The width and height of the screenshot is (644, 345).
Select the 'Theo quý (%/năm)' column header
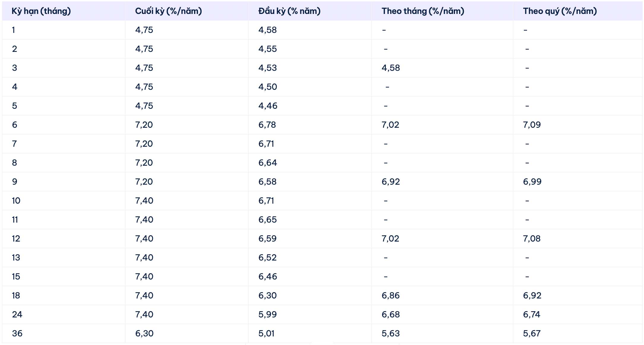click(560, 11)
